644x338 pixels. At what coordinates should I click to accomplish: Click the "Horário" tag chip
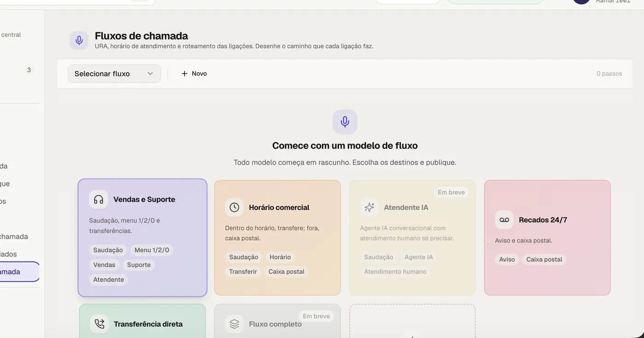pyautogui.click(x=280, y=257)
